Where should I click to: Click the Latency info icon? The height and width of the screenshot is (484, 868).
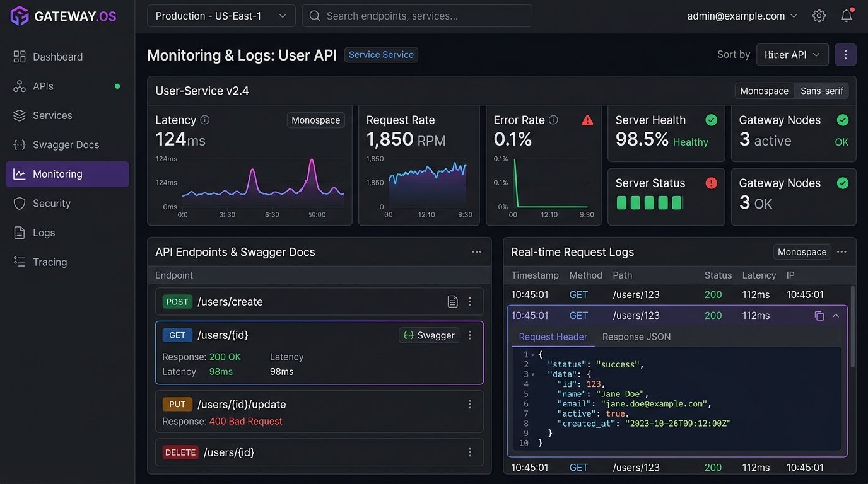[204, 120]
